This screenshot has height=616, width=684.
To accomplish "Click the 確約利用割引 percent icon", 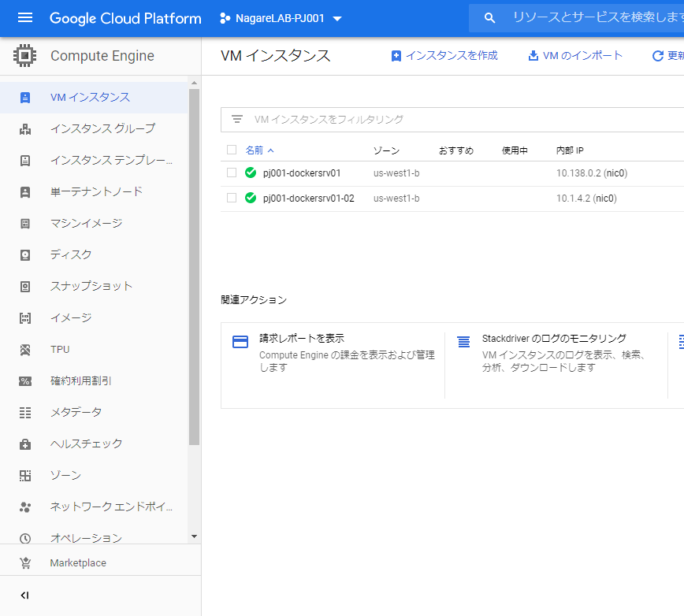I will 25,381.
